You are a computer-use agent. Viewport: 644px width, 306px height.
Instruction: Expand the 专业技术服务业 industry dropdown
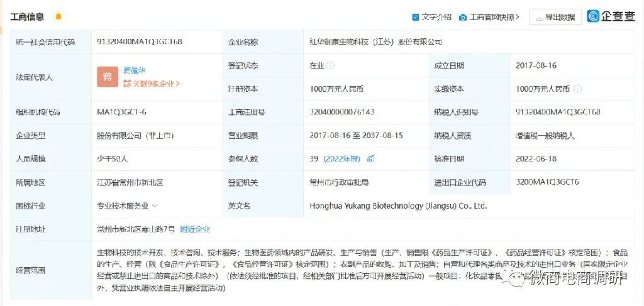pyautogui.click(x=155, y=206)
